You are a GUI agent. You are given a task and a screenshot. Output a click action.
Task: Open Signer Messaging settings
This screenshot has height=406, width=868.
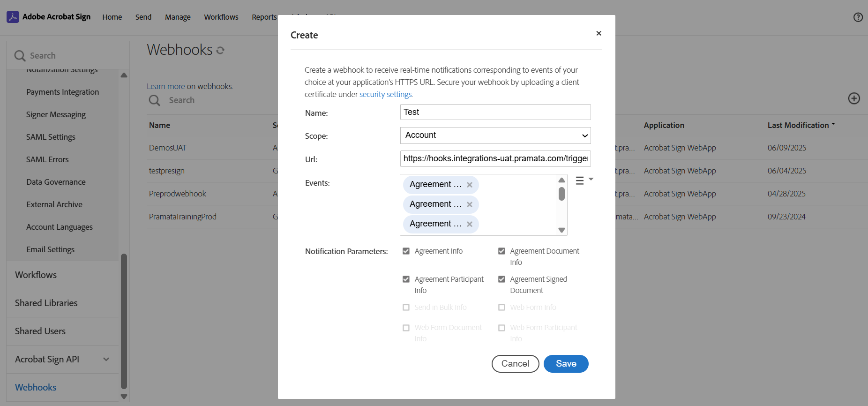(56, 114)
